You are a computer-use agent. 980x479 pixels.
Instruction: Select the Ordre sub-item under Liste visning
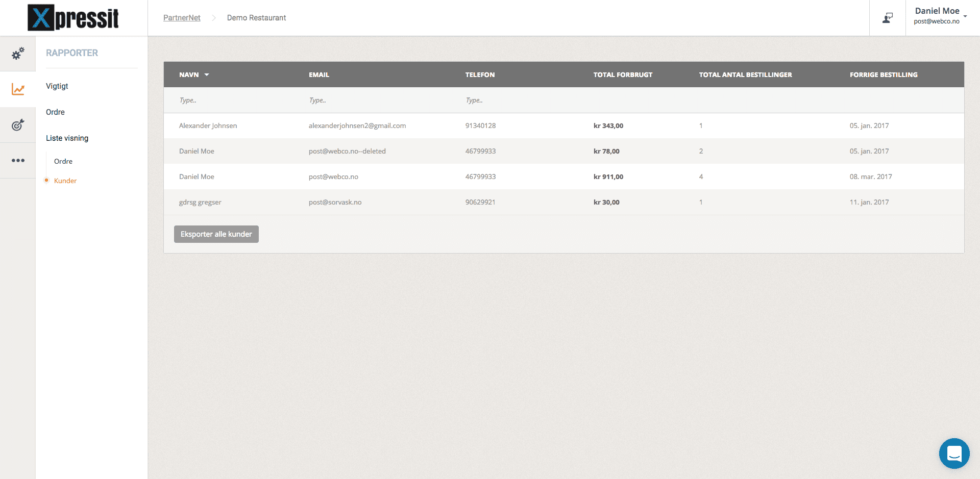click(63, 161)
